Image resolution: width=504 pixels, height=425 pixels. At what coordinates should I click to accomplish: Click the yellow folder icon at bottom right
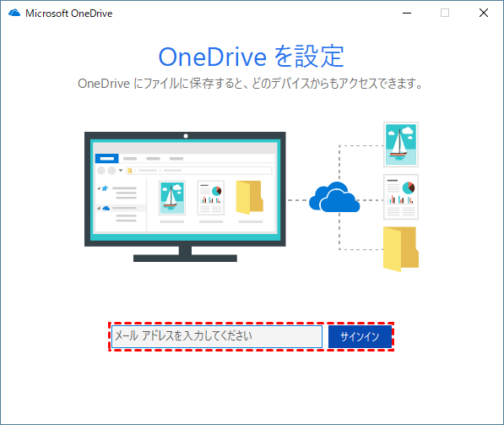click(x=401, y=249)
